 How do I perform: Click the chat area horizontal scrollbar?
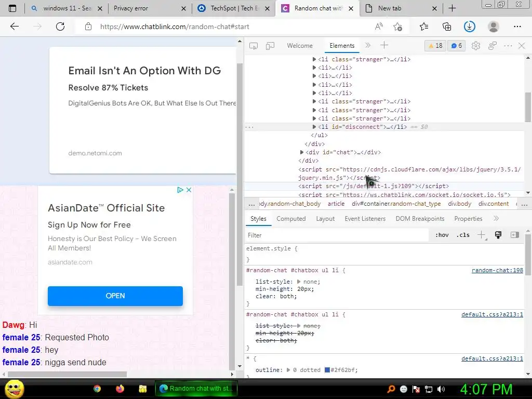click(67, 374)
